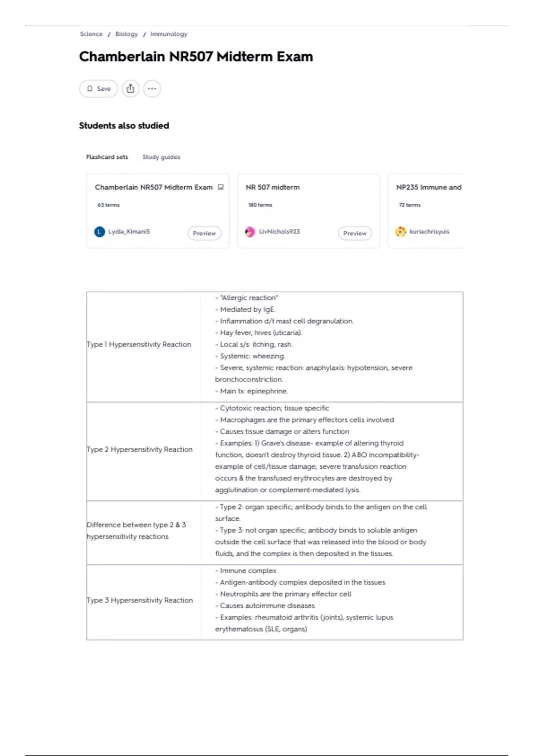Viewport: 534px width, 756px height.
Task: Click Lydia_Kimani5 avatar icon
Action: point(100,232)
